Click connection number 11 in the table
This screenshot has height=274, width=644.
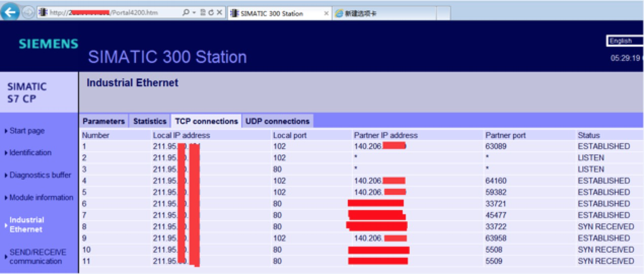[x=86, y=261]
